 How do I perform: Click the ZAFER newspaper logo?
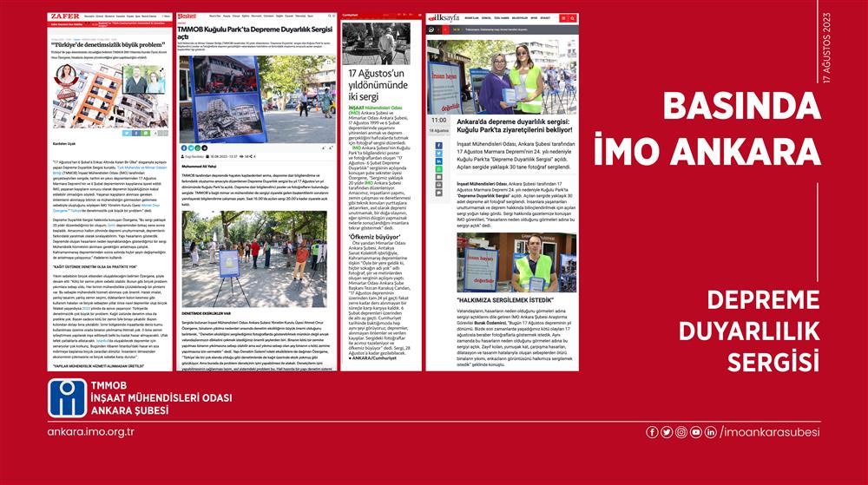pos(65,16)
